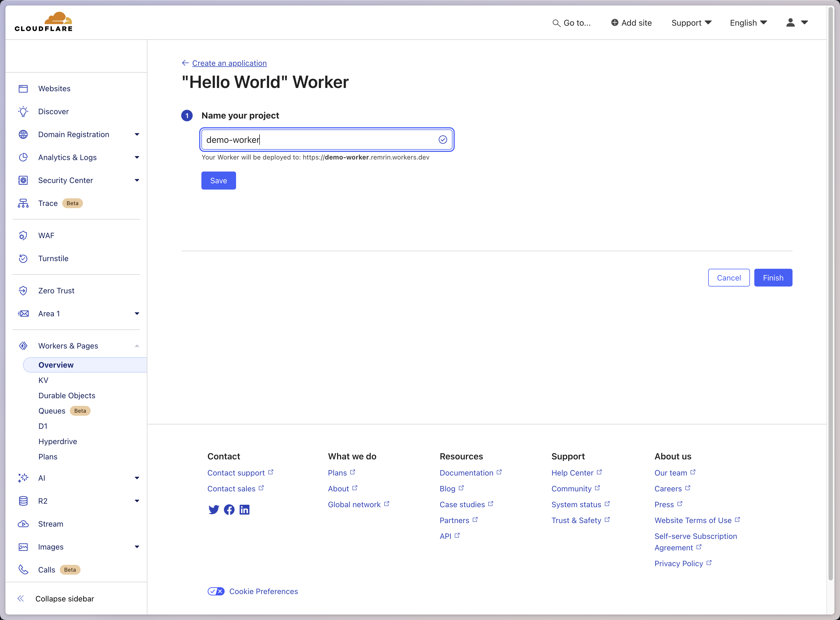Click the project name input field

[327, 140]
